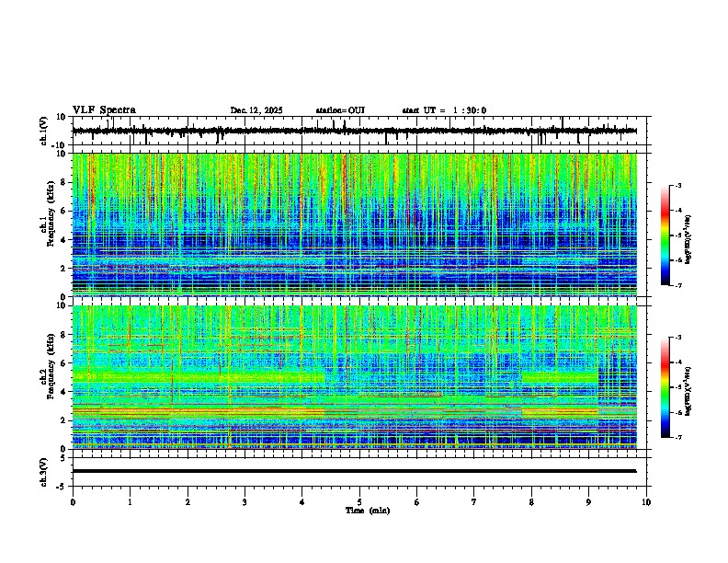Click tick label "1" on the time axis

point(130,502)
